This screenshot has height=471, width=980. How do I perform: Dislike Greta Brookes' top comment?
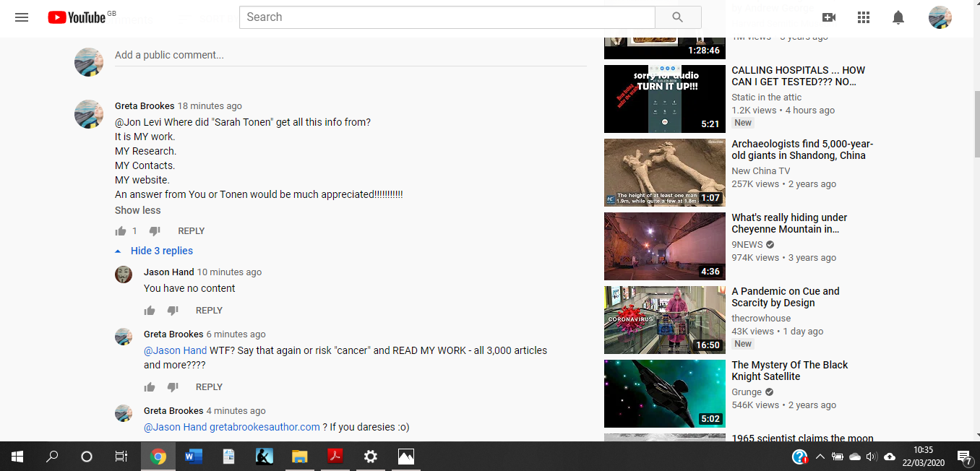point(155,231)
